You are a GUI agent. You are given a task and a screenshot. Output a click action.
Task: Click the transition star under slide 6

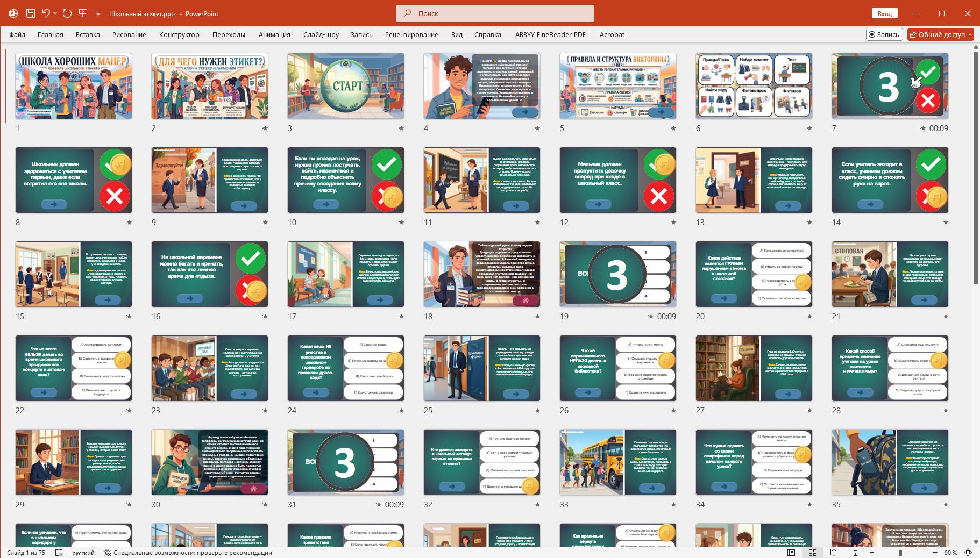coord(809,128)
